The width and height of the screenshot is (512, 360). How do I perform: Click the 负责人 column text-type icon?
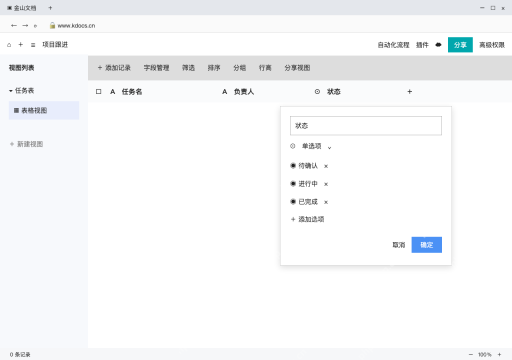click(225, 91)
